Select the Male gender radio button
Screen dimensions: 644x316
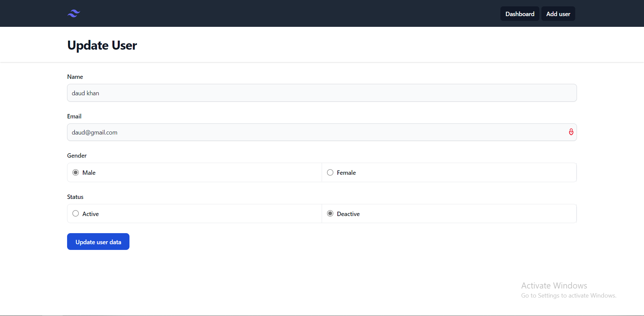pos(75,172)
